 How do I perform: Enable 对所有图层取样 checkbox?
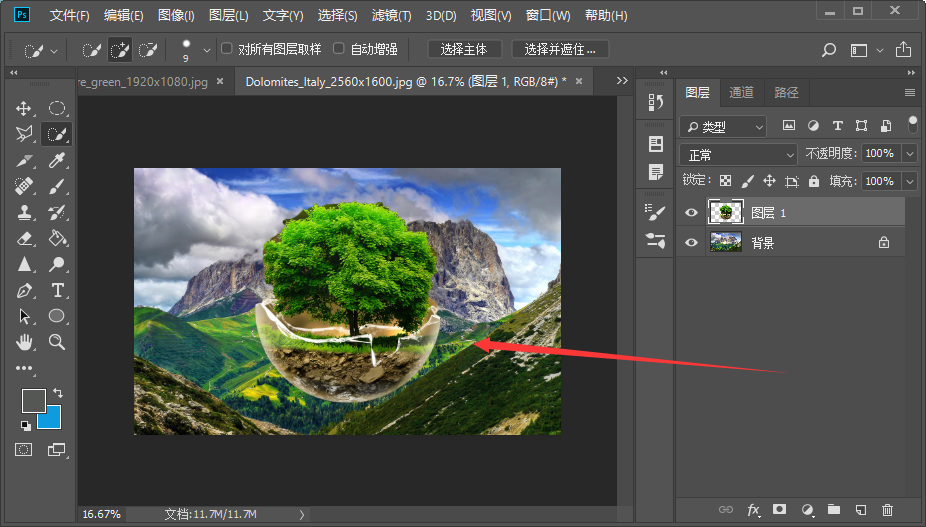(227, 48)
